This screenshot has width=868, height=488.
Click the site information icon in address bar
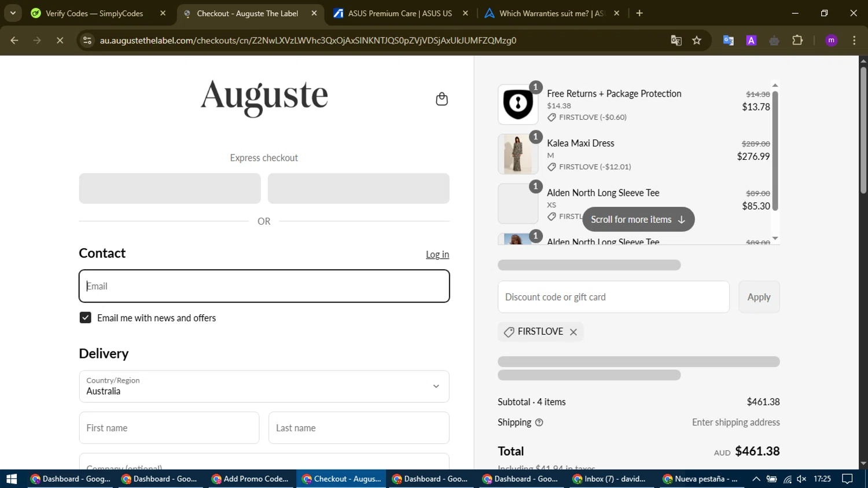click(87, 41)
